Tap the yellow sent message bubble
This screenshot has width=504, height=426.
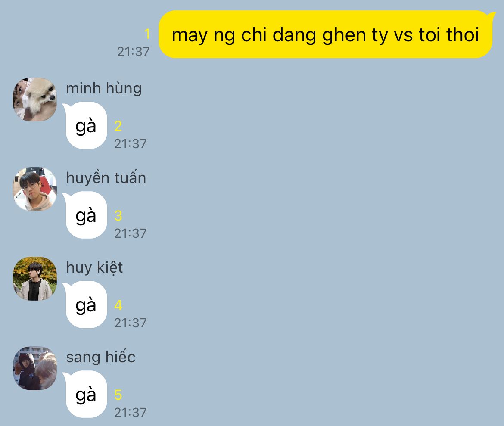[x=326, y=34]
